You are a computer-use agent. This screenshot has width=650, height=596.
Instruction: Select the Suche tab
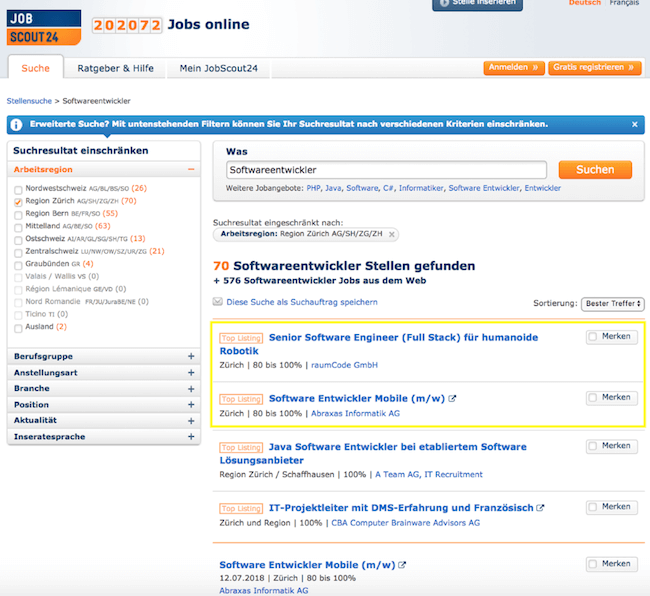click(36, 68)
